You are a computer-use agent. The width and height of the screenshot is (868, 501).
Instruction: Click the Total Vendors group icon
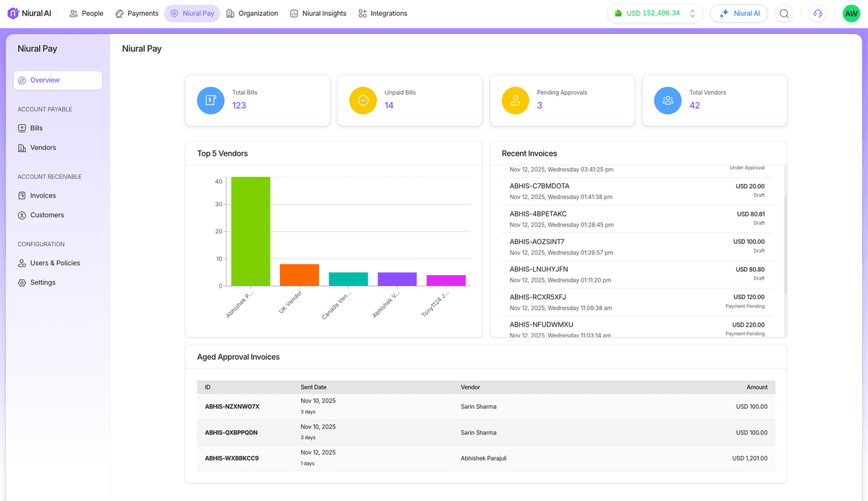coord(668,101)
